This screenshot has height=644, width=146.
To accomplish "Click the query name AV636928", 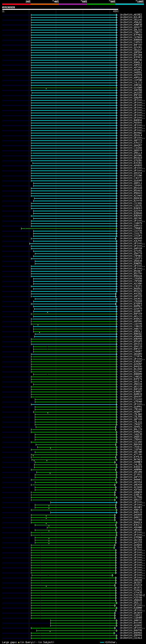I will click(8, 7).
